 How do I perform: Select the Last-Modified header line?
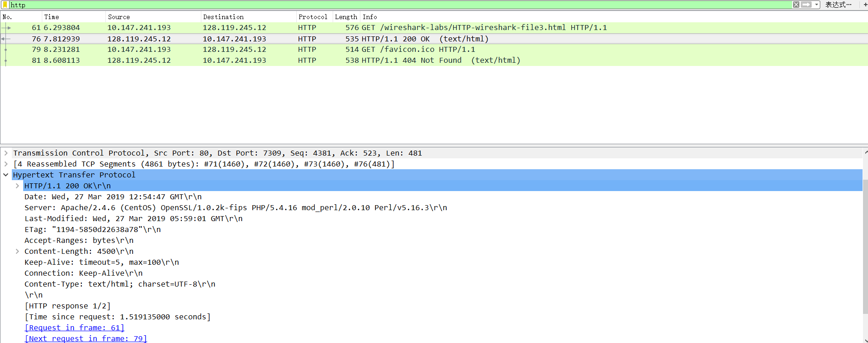pos(134,219)
